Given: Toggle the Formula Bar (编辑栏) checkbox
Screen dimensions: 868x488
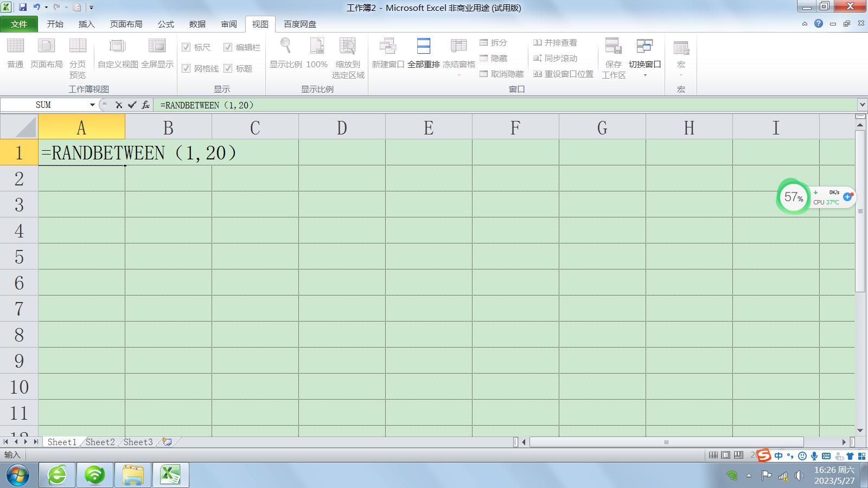Looking at the screenshot, I should [x=228, y=47].
